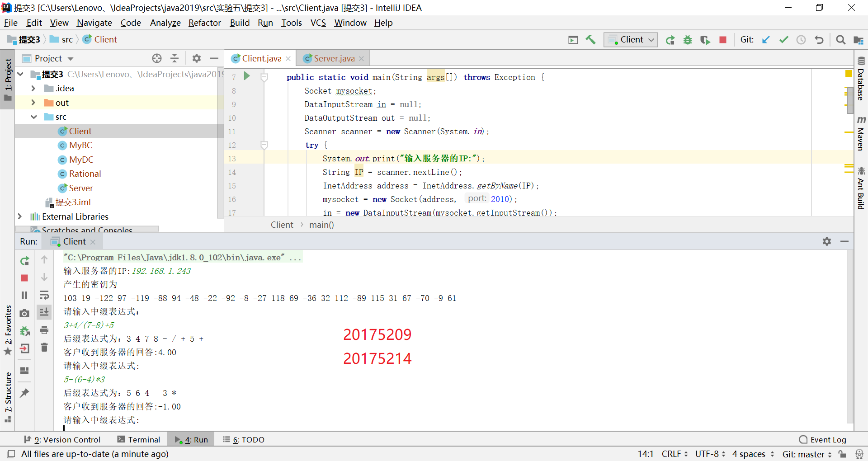
Task: Collapse the 提交3 project root node
Action: click(x=20, y=74)
